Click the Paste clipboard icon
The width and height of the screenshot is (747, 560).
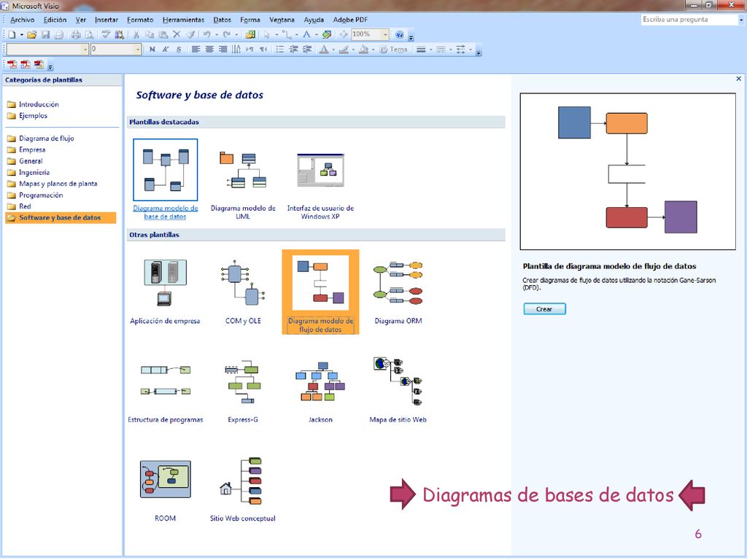coord(163,34)
